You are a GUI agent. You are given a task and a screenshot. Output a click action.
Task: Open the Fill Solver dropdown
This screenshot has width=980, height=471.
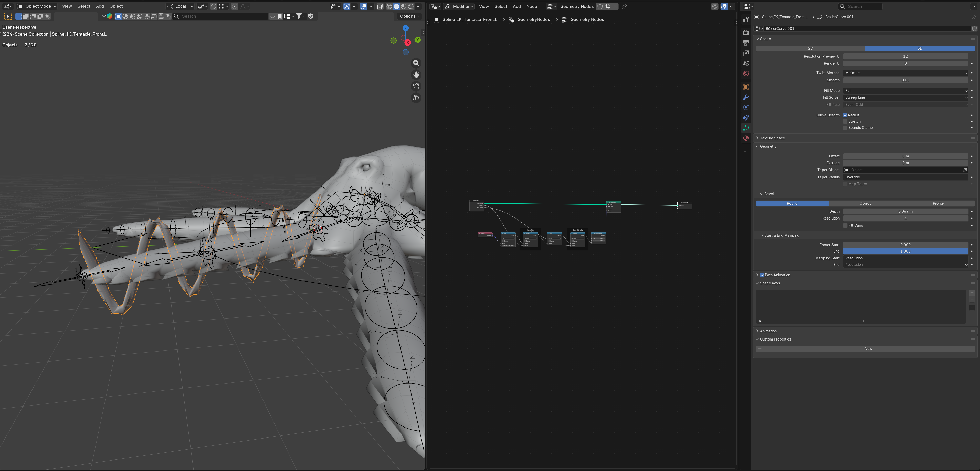pyautogui.click(x=905, y=98)
